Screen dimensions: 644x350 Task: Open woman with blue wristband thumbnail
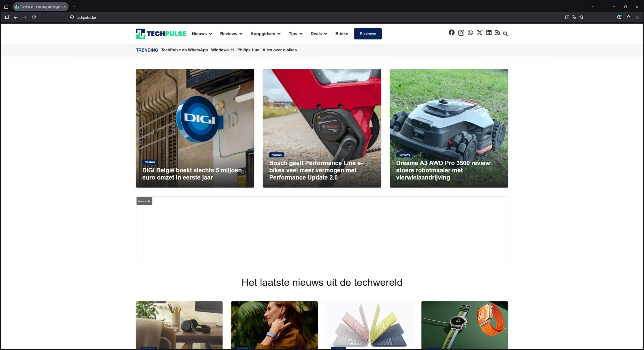274,325
